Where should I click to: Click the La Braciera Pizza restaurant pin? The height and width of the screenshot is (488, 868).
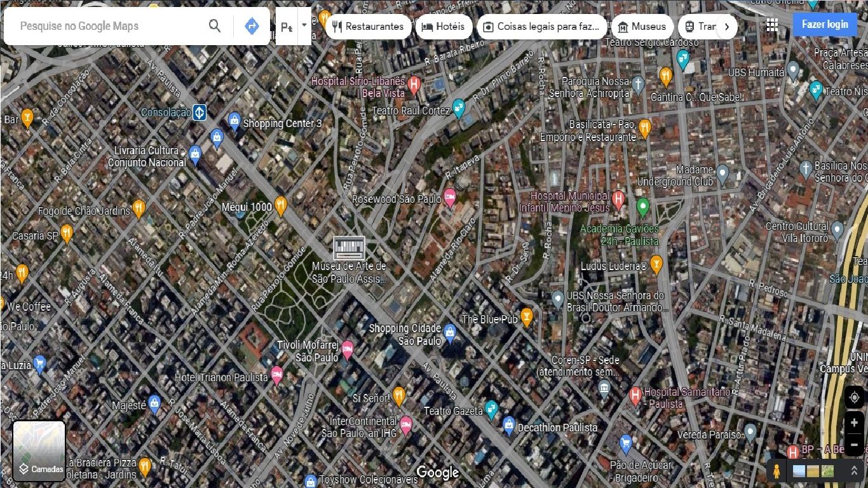pyautogui.click(x=145, y=466)
